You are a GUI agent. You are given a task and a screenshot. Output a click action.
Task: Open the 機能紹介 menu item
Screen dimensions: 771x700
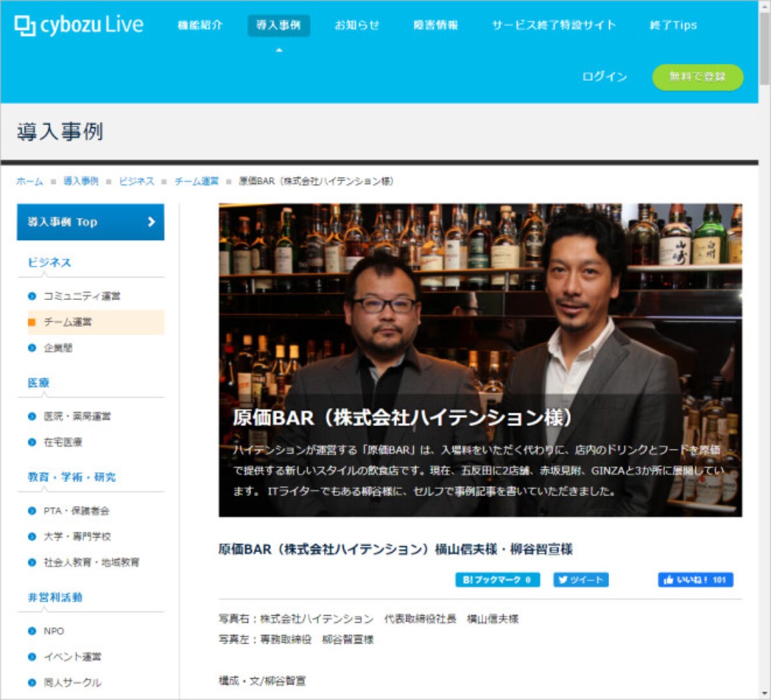(200, 25)
